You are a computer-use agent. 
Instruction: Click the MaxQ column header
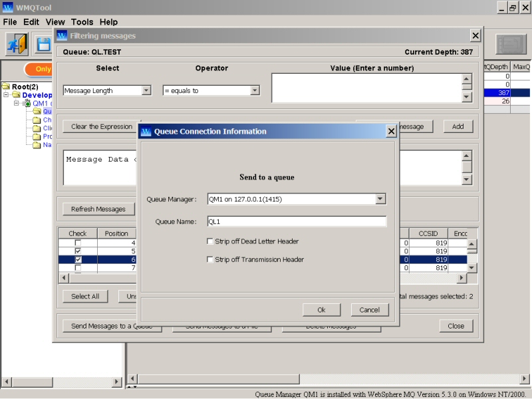[x=521, y=67]
